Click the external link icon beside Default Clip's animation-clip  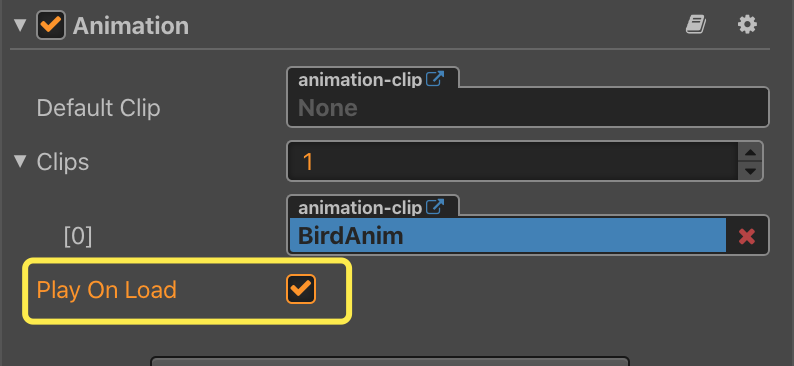(435, 79)
